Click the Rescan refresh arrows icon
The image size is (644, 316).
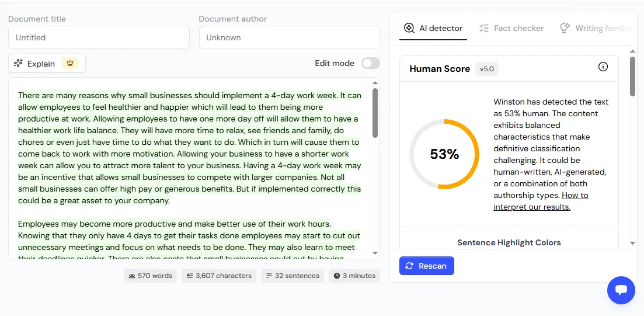(409, 266)
